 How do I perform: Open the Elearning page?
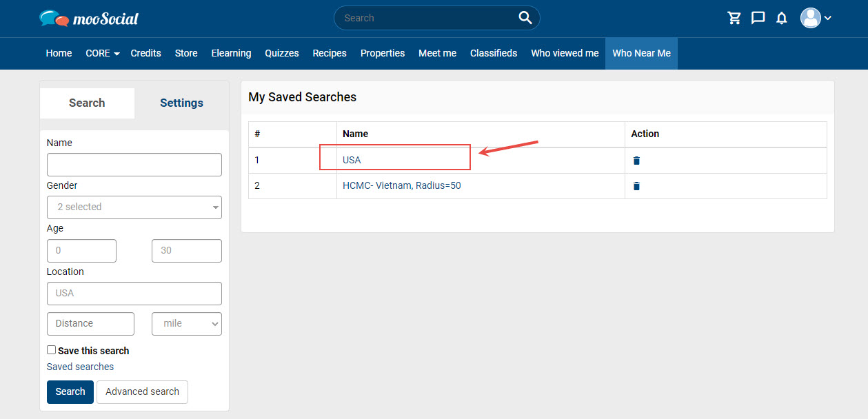231,53
